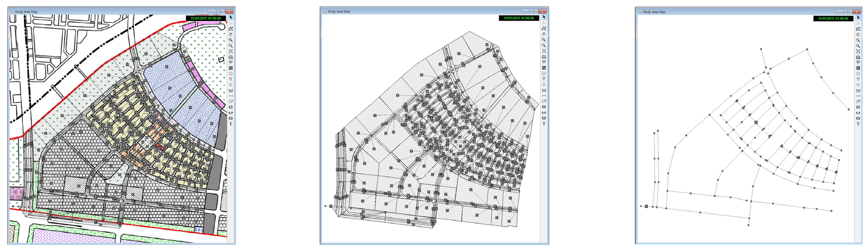This screenshot has width=868, height=250.
Task: Select the arrow pointer tool in left map window
Action: click(x=231, y=17)
